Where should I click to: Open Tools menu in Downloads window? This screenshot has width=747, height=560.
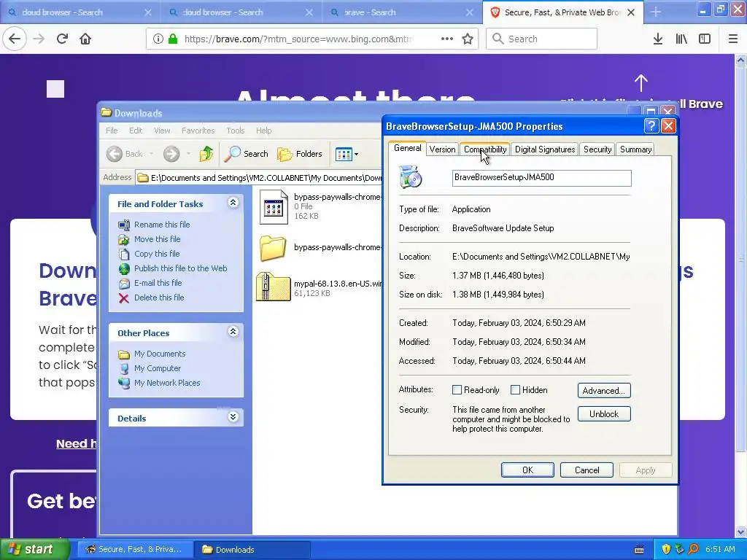click(236, 131)
